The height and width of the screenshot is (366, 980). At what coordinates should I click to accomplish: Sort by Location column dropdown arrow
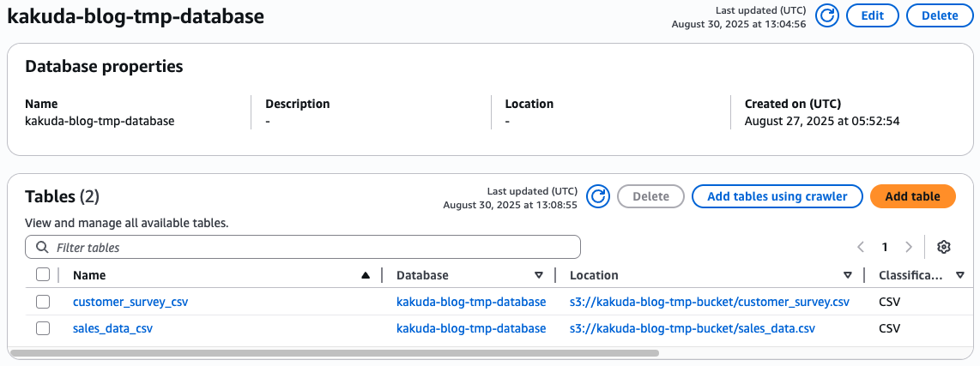click(848, 275)
